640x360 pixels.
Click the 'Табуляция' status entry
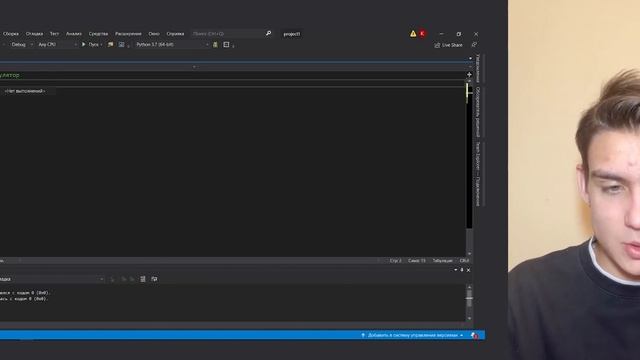pos(442,260)
